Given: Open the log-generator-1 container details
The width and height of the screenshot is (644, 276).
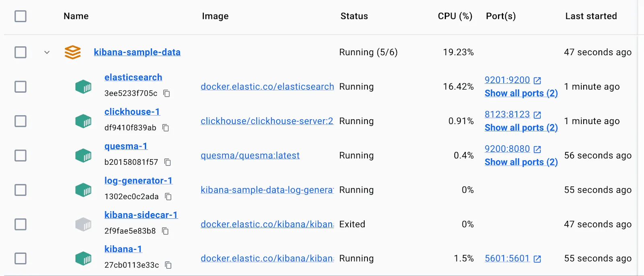Looking at the screenshot, I should (138, 181).
